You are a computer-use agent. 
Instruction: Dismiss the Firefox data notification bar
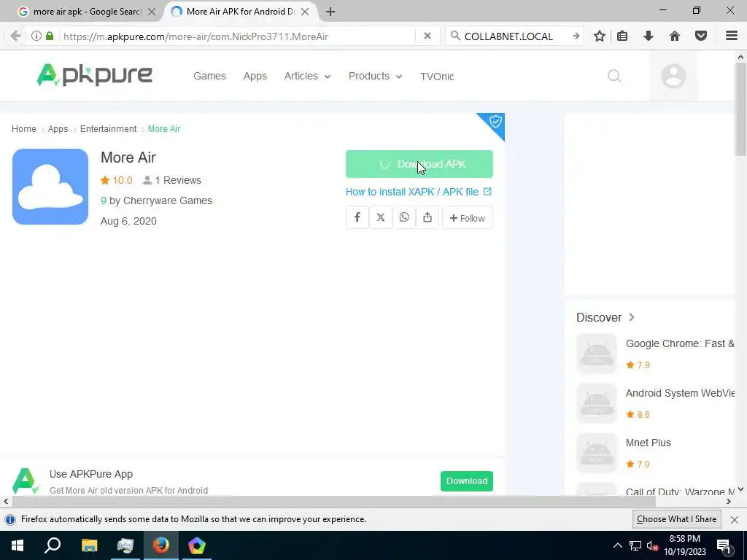[734, 519]
